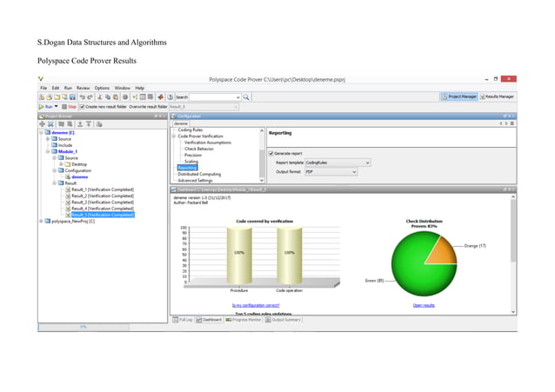
Task: Click 'Is my configuration correct?' link
Action: [256, 305]
